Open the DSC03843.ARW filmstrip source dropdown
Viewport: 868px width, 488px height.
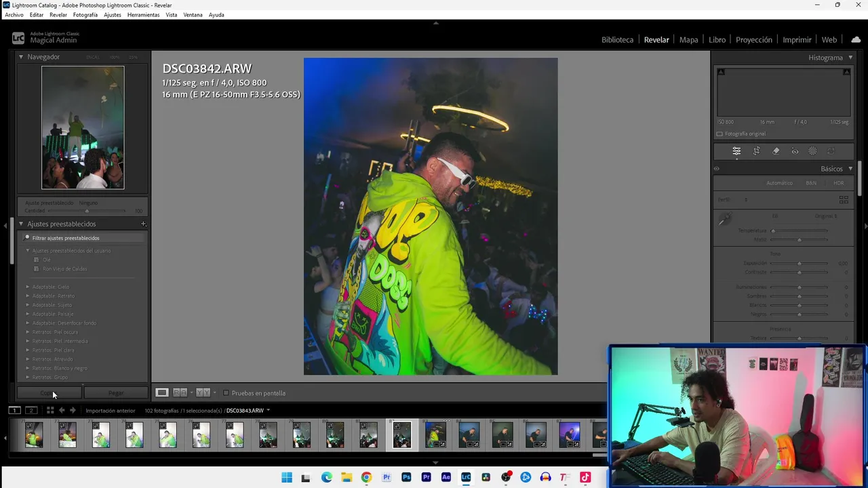pyautogui.click(x=268, y=410)
